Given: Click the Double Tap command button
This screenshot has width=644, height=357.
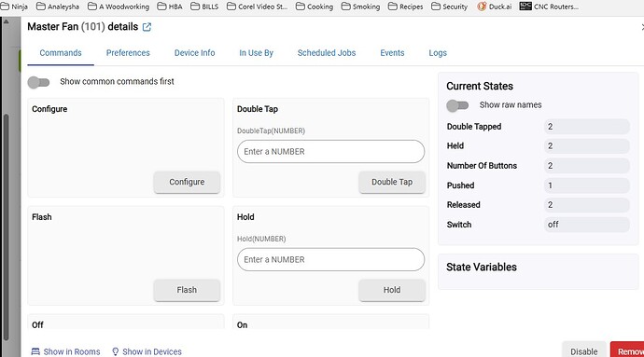Looking at the screenshot, I should pos(392,182).
